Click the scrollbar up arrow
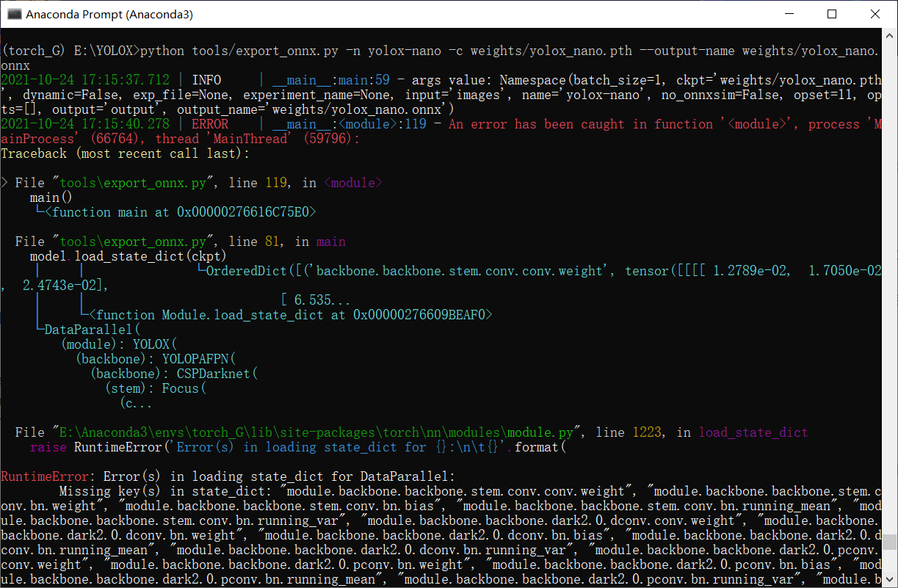 (890, 35)
